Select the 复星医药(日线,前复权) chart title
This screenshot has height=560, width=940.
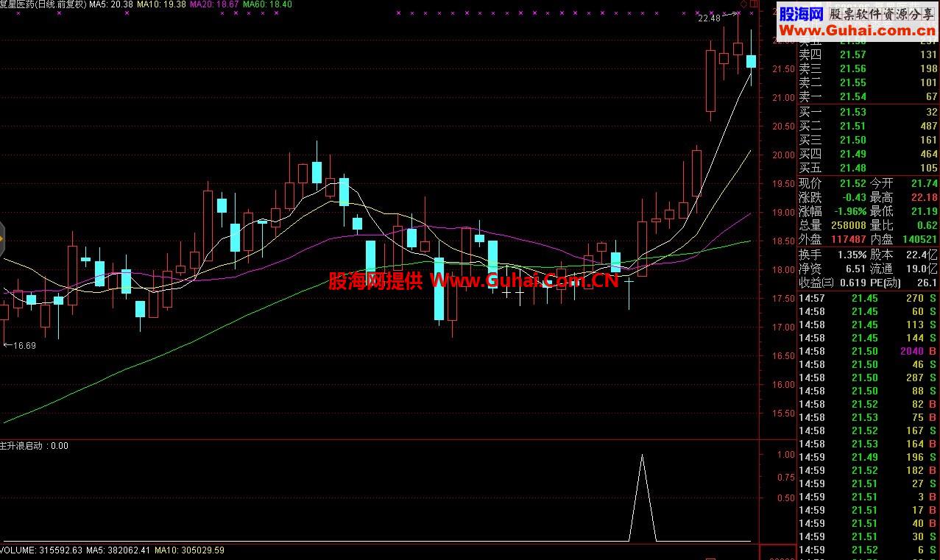(43, 4)
